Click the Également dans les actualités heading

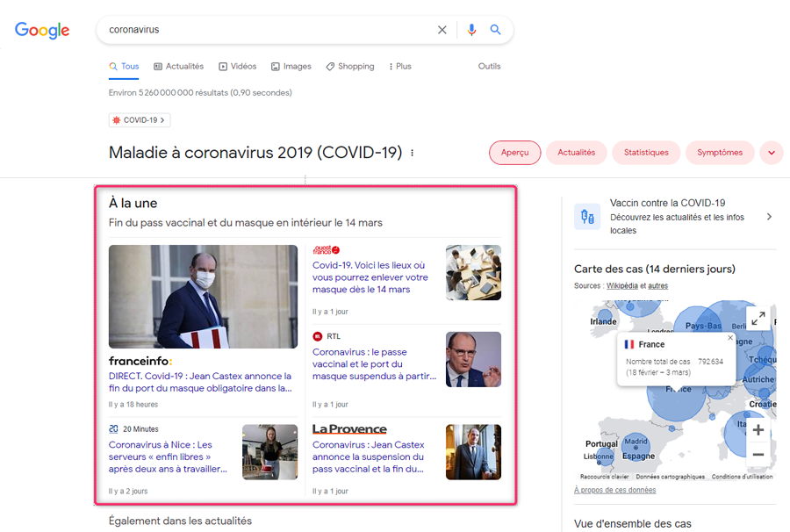click(180, 521)
